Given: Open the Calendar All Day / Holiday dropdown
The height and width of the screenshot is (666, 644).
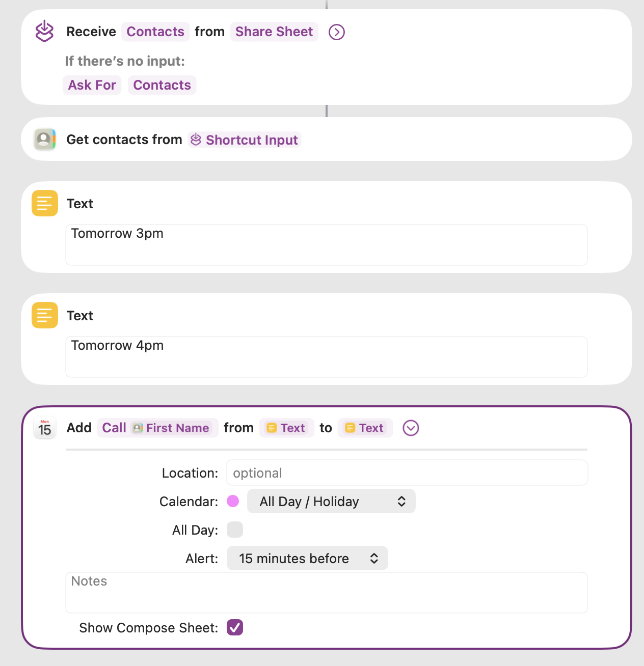Looking at the screenshot, I should pyautogui.click(x=331, y=502).
